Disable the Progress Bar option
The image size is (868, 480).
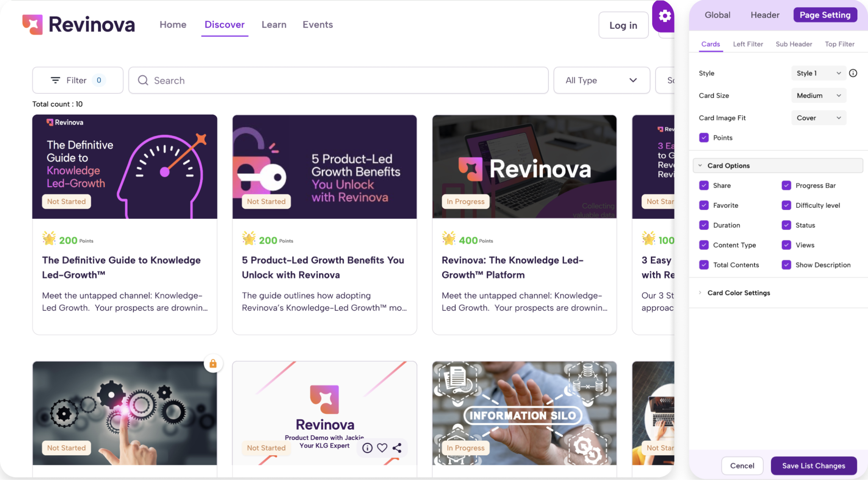pos(786,185)
